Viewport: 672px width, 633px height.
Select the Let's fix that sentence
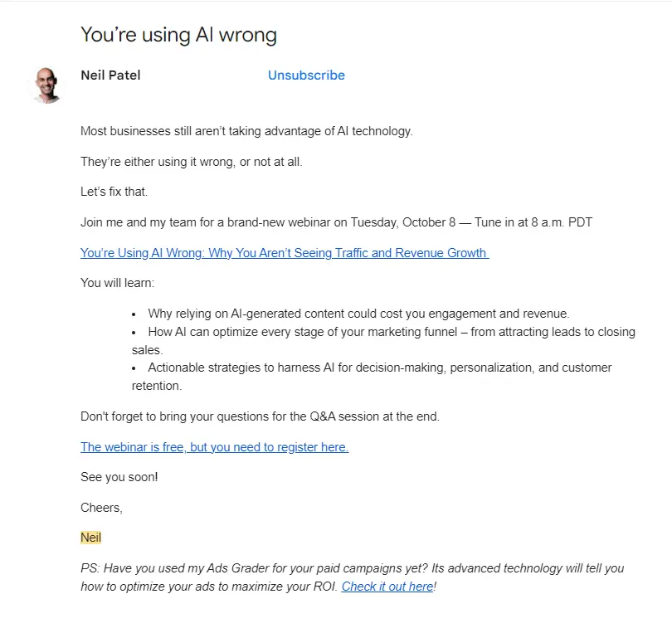[x=115, y=192]
